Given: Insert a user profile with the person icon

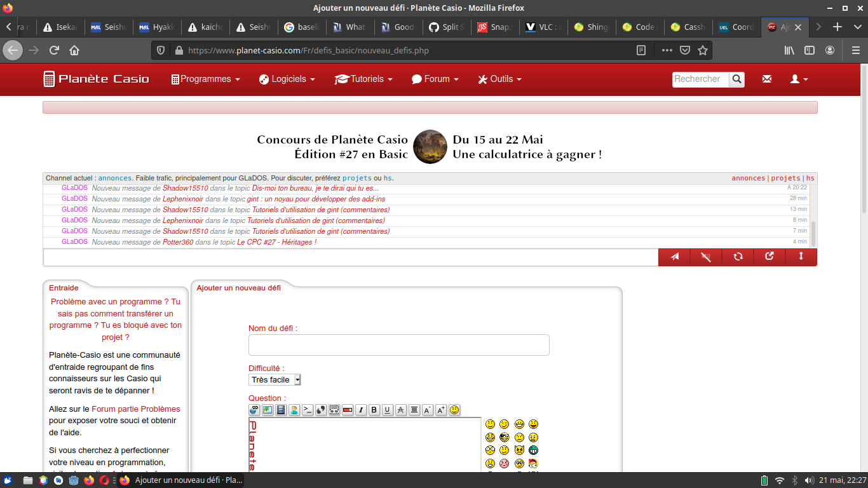Looking at the screenshot, I should (294, 410).
